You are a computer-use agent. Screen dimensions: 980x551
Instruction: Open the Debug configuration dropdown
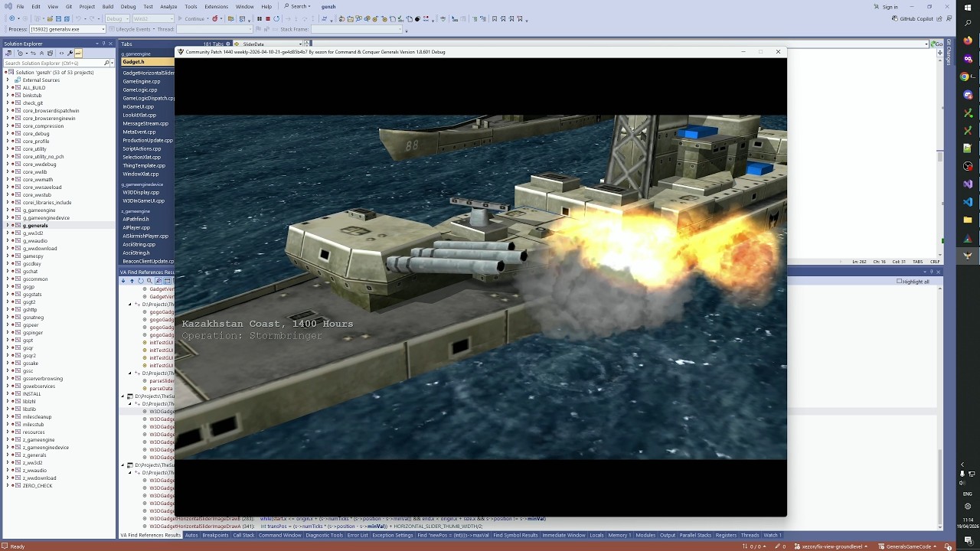117,18
